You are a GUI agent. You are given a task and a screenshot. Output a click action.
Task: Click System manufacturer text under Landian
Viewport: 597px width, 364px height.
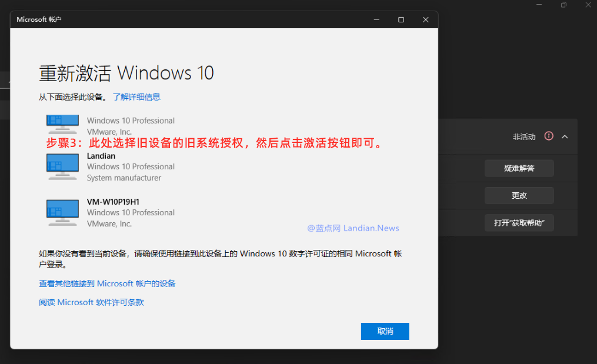(124, 178)
